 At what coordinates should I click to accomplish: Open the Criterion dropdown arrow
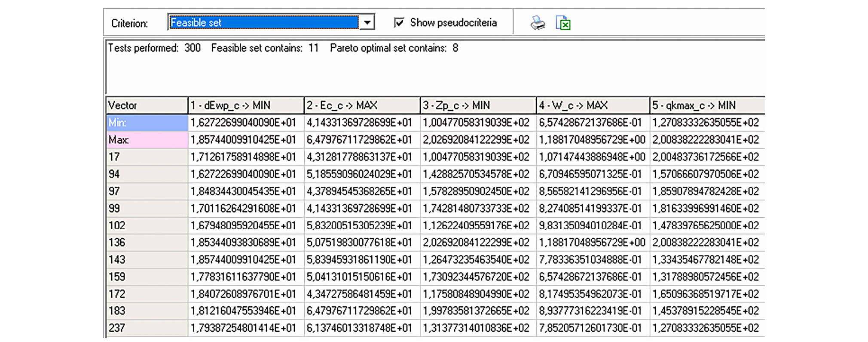click(367, 22)
